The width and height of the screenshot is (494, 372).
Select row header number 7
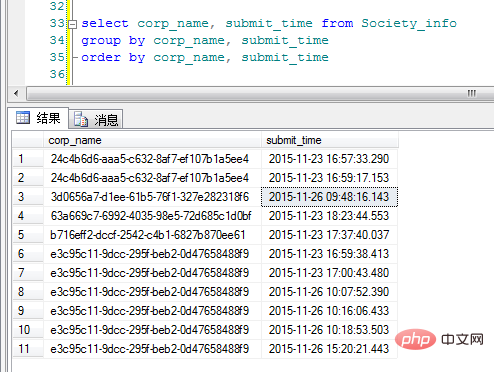tap(28, 273)
